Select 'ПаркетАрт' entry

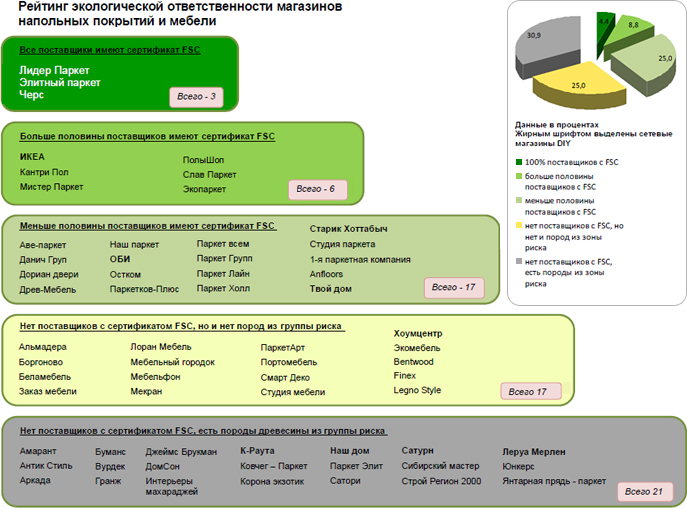[283, 348]
